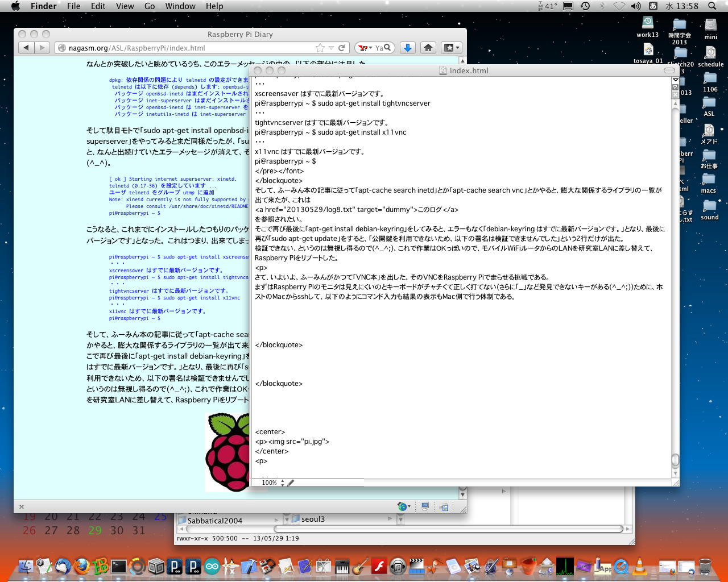Open the Window menu
728x582 pixels.
[x=180, y=6]
